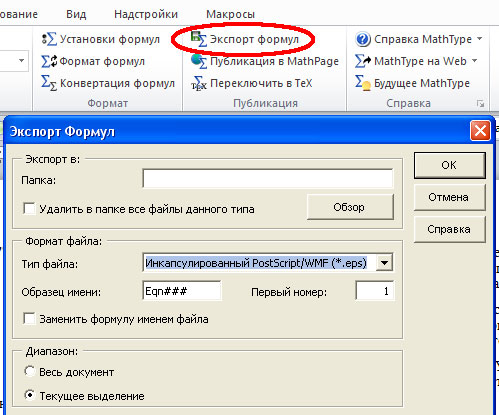Open Справка MathType help icon
499x415 pixels.
click(363, 39)
